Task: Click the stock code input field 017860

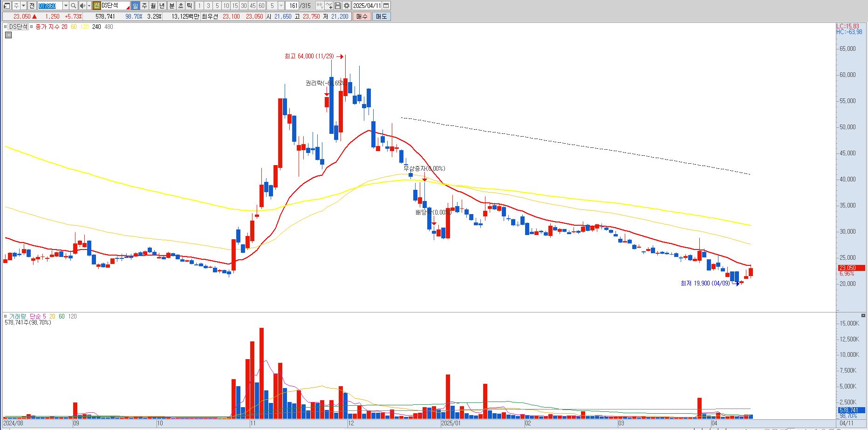Action: 50,6
